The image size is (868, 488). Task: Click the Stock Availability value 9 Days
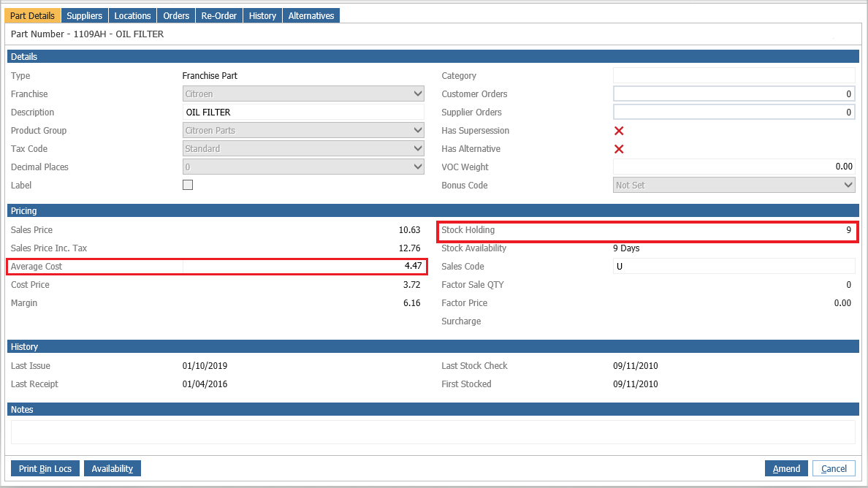(x=626, y=248)
